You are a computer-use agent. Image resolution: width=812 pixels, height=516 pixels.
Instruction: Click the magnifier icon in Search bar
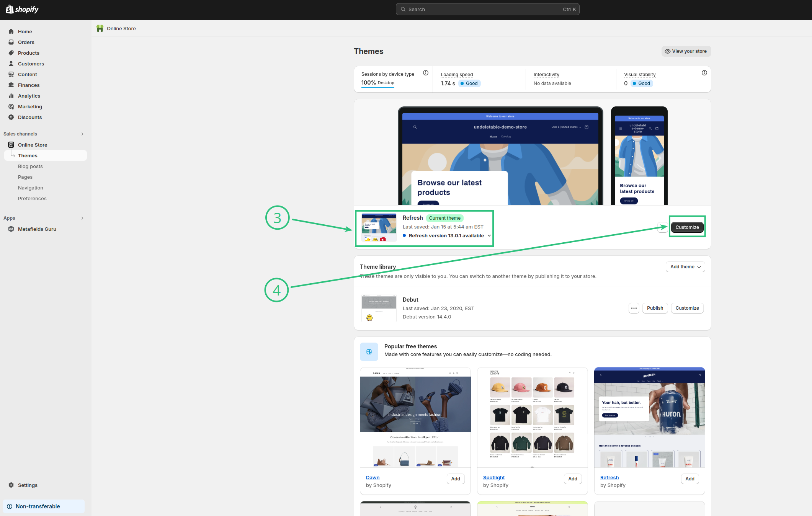click(x=403, y=9)
